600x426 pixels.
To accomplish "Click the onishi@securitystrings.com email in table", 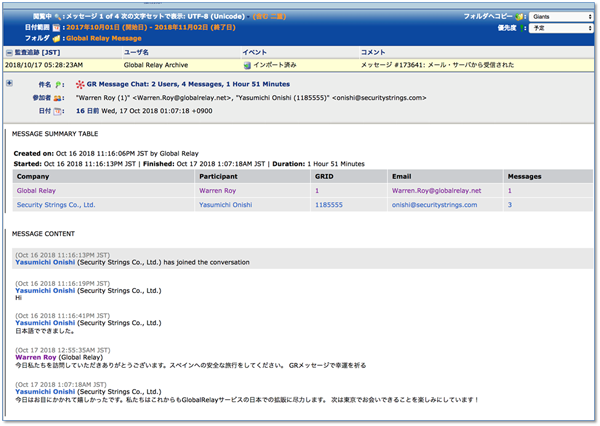I will click(x=435, y=205).
